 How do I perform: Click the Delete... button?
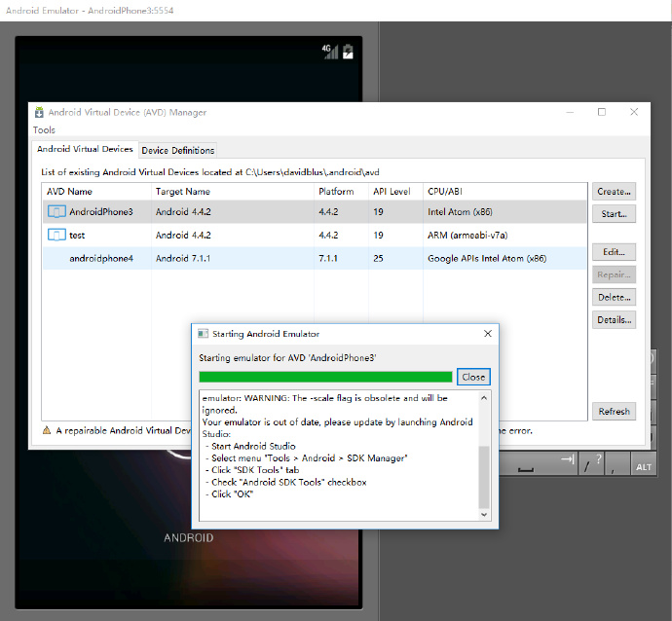pos(614,297)
